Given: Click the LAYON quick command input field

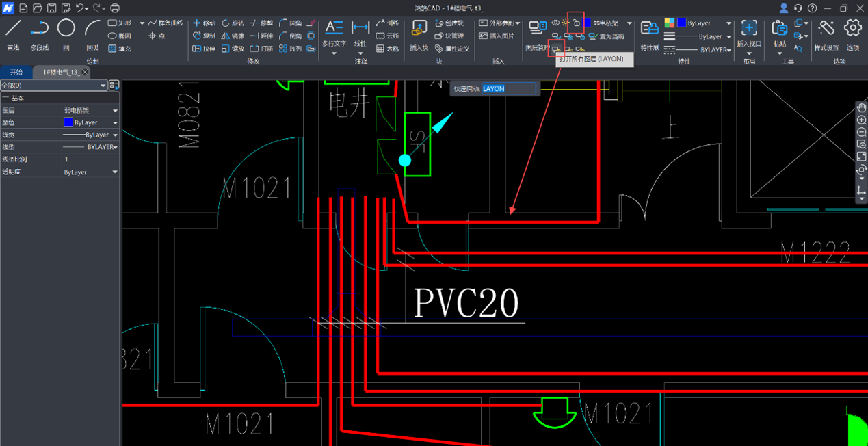Looking at the screenshot, I should point(509,89).
